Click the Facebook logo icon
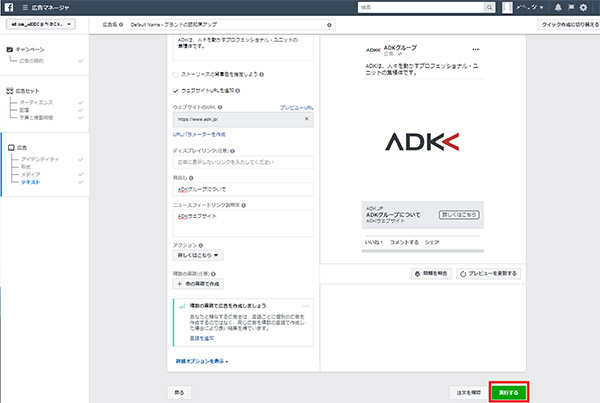This screenshot has width=600, height=403. pos(8,7)
